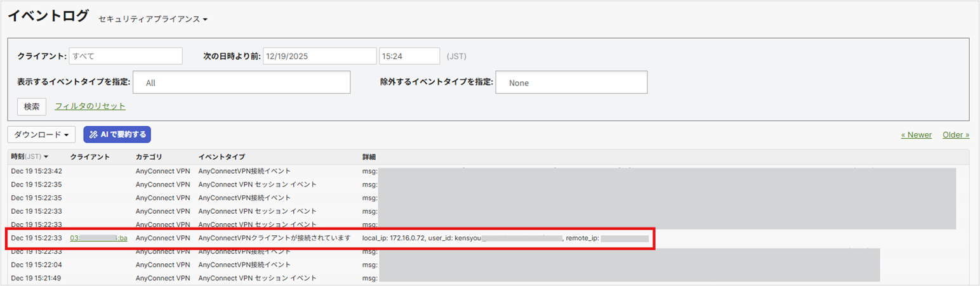Click the イベントログ page title

[x=48, y=16]
